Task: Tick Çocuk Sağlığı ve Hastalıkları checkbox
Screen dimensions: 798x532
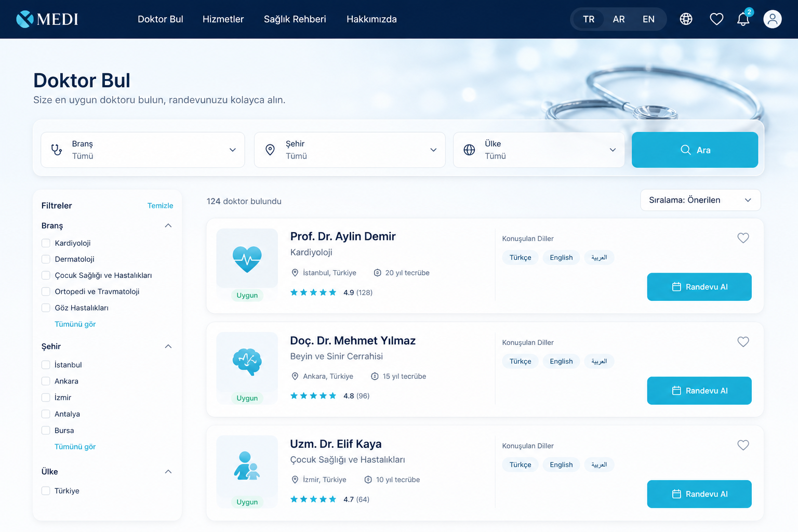Action: (x=46, y=275)
